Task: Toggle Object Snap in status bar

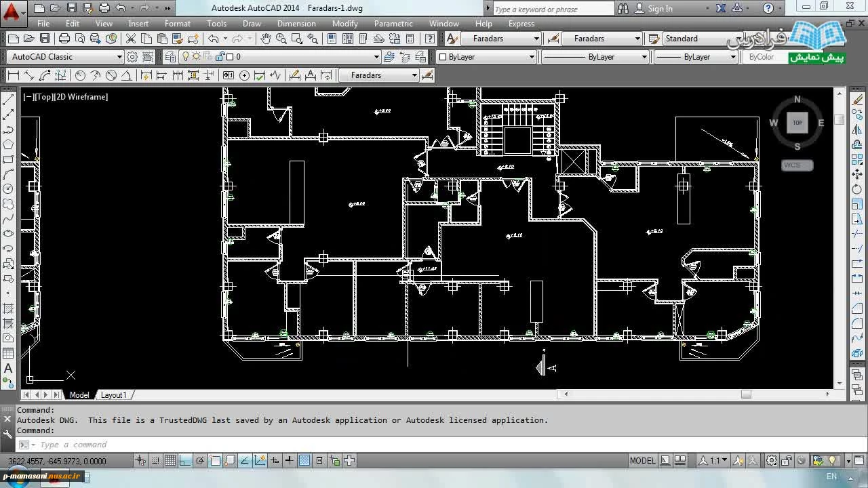Action: click(x=215, y=460)
